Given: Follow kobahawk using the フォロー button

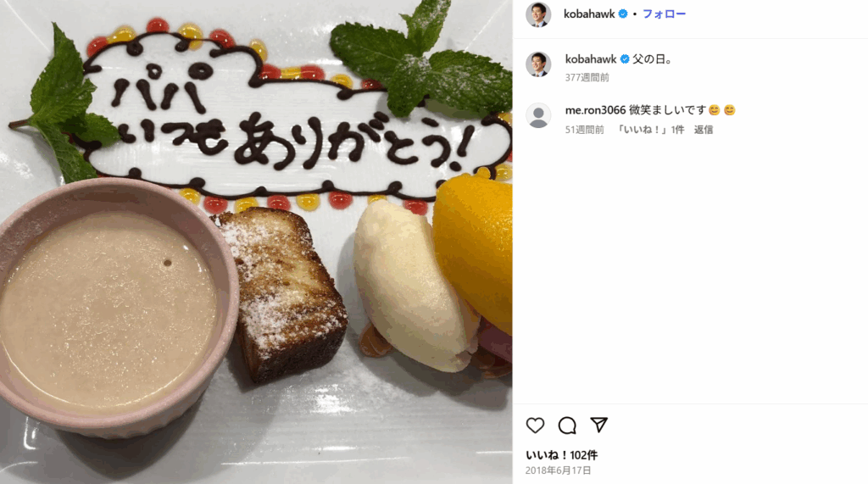Looking at the screenshot, I should 664,14.
